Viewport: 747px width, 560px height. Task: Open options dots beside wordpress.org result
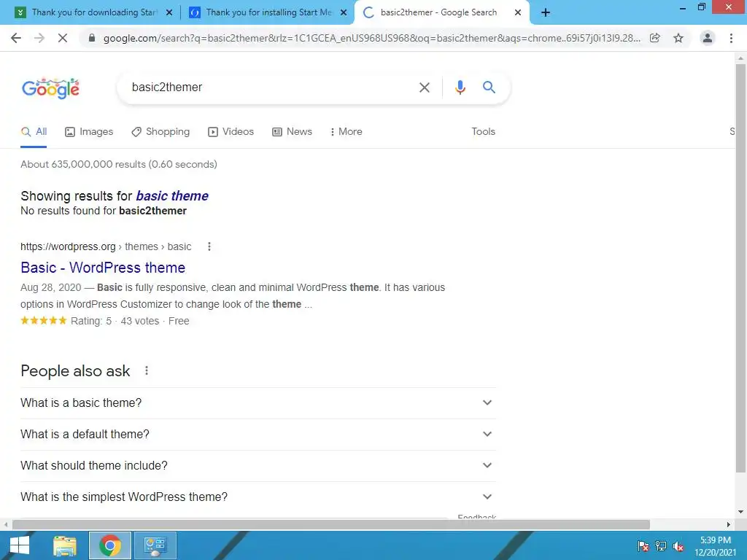tap(209, 246)
